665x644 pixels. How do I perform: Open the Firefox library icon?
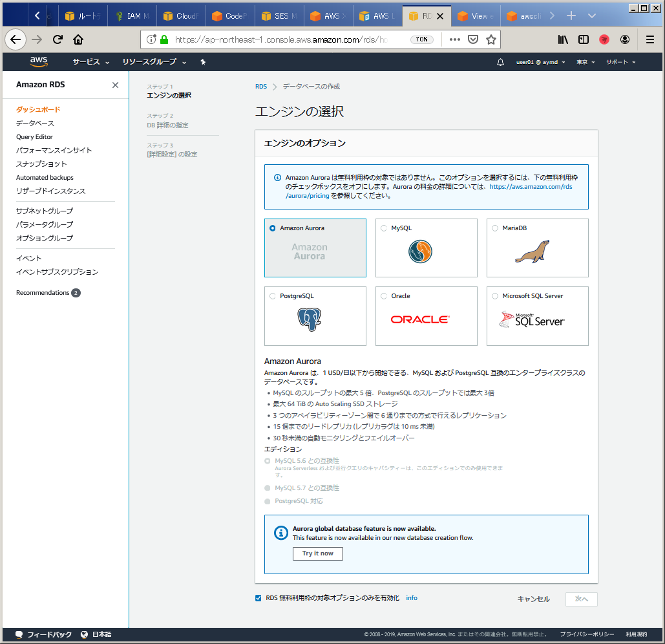coord(563,39)
